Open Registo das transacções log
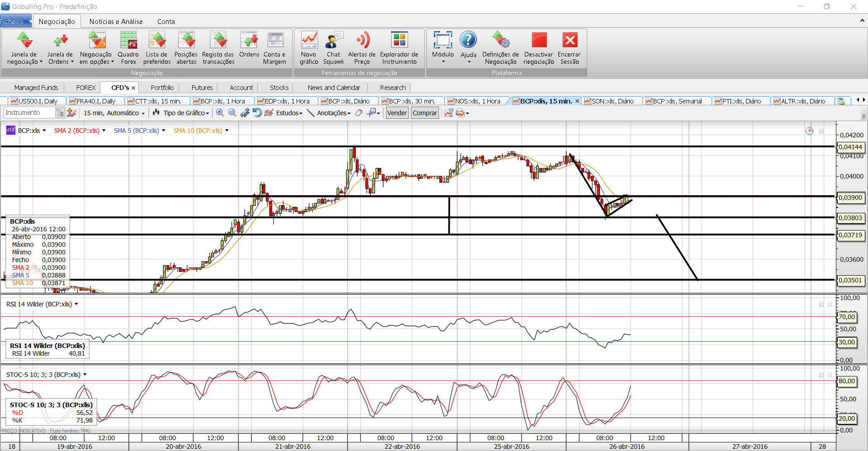Image resolution: width=868 pixels, height=451 pixels. pyautogui.click(x=218, y=48)
